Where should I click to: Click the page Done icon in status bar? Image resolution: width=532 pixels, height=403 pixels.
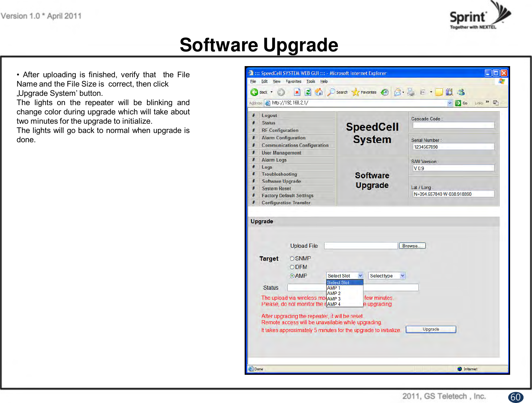pyautogui.click(x=251, y=369)
